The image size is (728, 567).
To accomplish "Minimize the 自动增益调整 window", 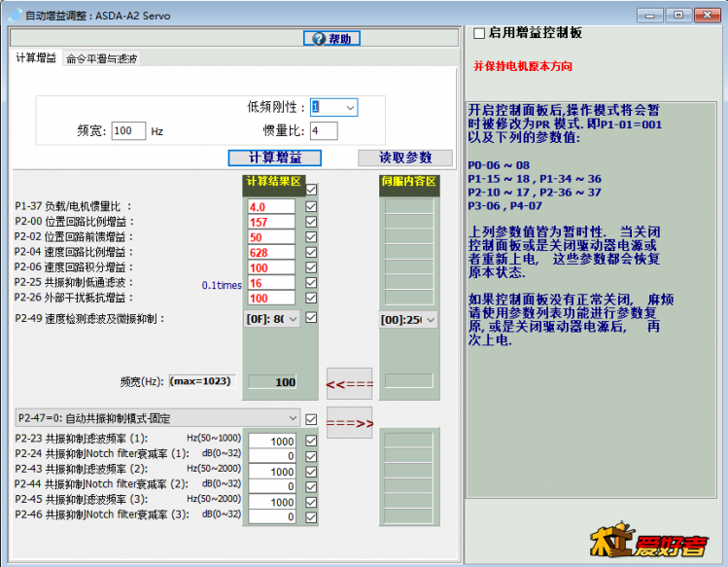I will click(649, 16).
